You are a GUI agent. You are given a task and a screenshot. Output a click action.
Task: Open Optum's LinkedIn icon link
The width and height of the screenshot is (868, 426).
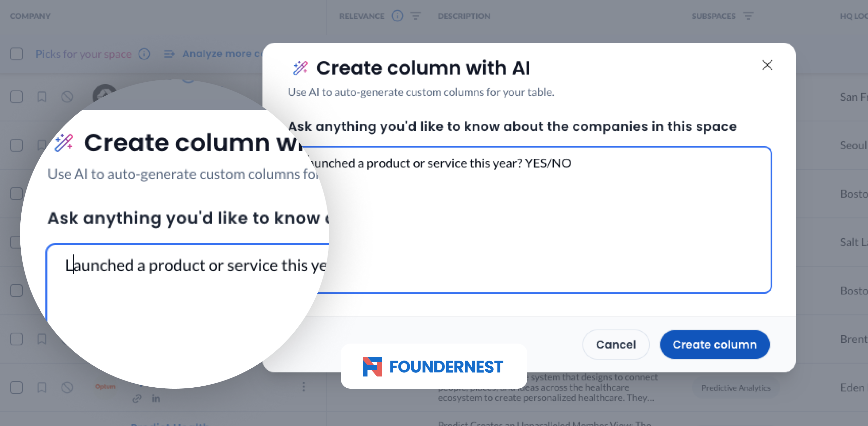(x=156, y=399)
